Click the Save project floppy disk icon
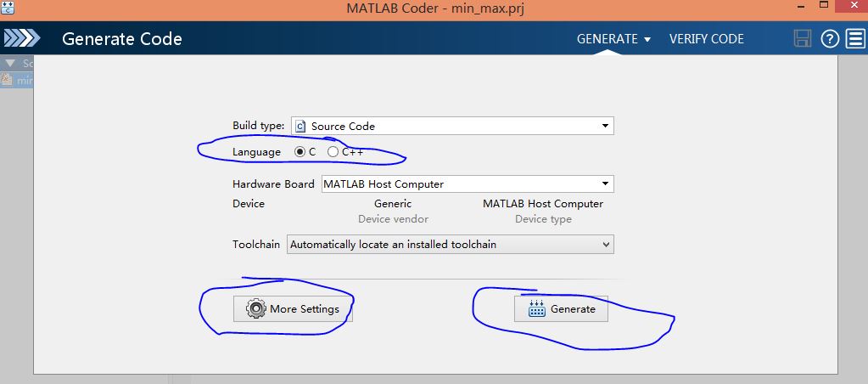868x384 pixels. [x=802, y=39]
